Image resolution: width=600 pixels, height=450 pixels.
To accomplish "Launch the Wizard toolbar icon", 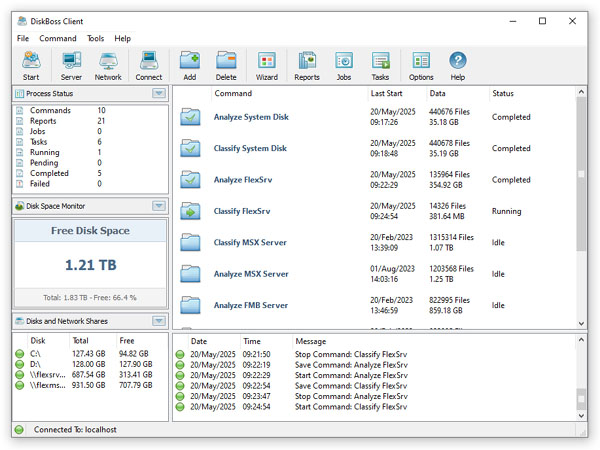I will 266,65.
